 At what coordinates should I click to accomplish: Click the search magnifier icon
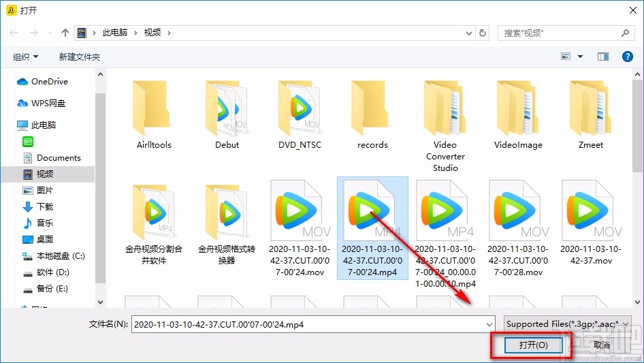625,33
